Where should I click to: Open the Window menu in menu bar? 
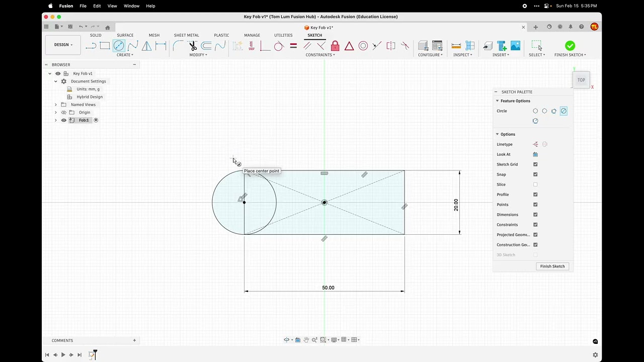(131, 6)
